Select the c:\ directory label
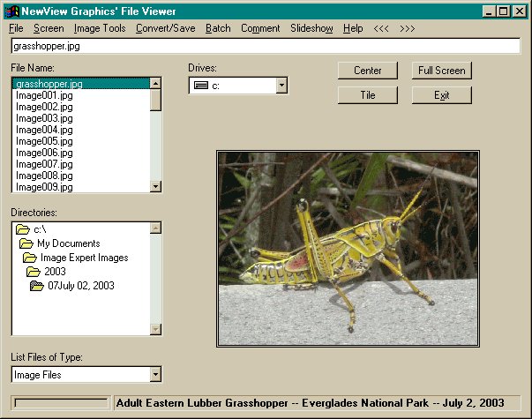 [40, 229]
